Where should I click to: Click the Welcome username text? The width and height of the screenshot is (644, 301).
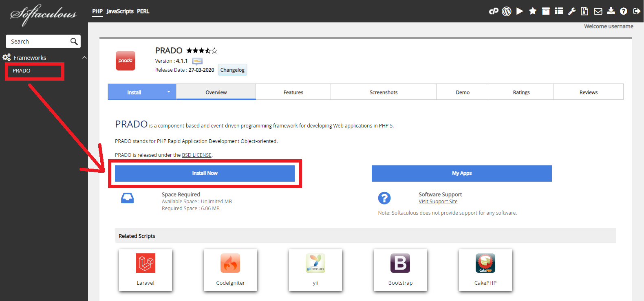(609, 26)
